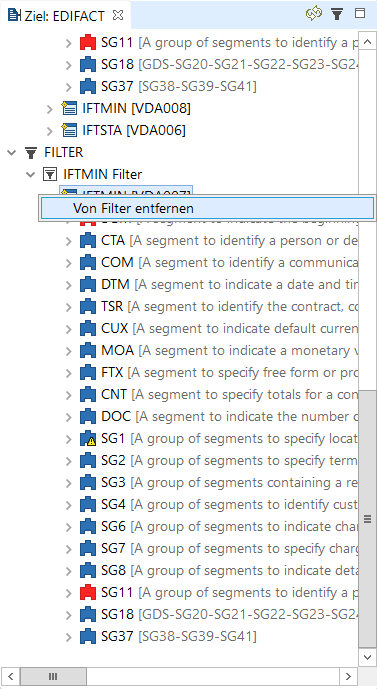Click the filter funnel icon in toolbar
377x689 pixels.
tap(337, 14)
